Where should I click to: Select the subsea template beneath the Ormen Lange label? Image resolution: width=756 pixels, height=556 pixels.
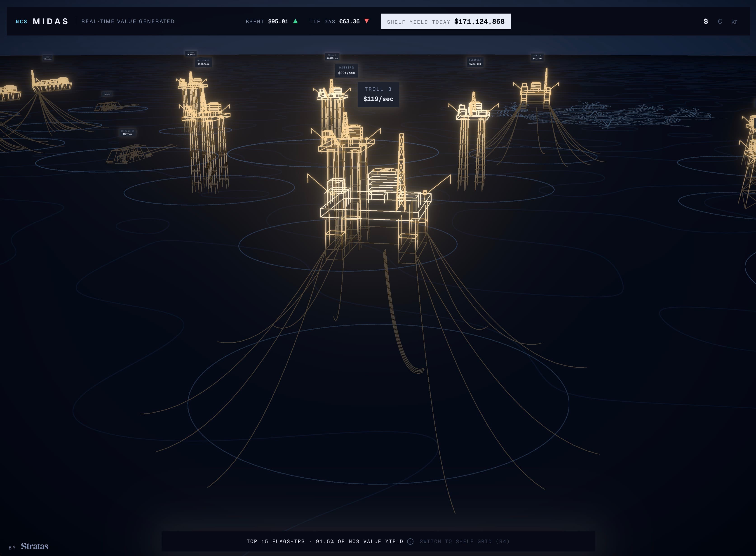pos(129,154)
